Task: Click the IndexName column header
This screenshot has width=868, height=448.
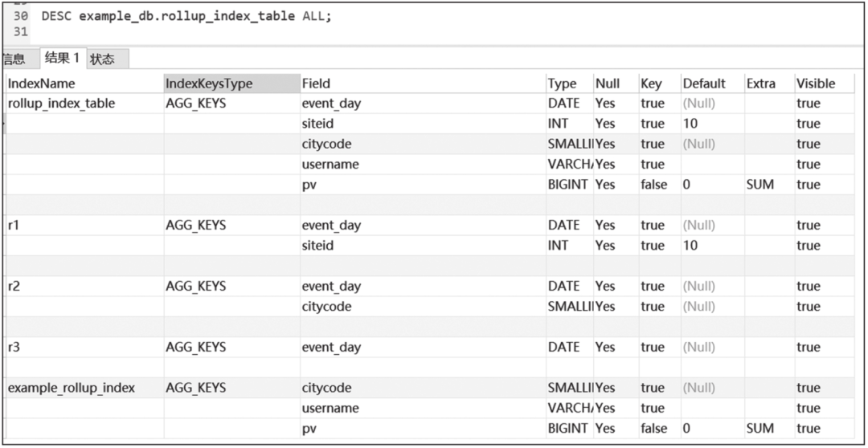Action: 42,83
